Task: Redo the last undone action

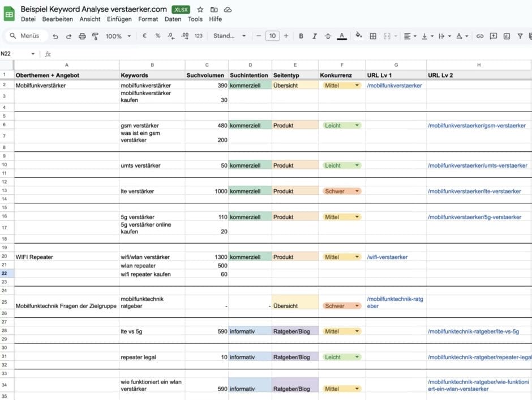Action: (68, 36)
